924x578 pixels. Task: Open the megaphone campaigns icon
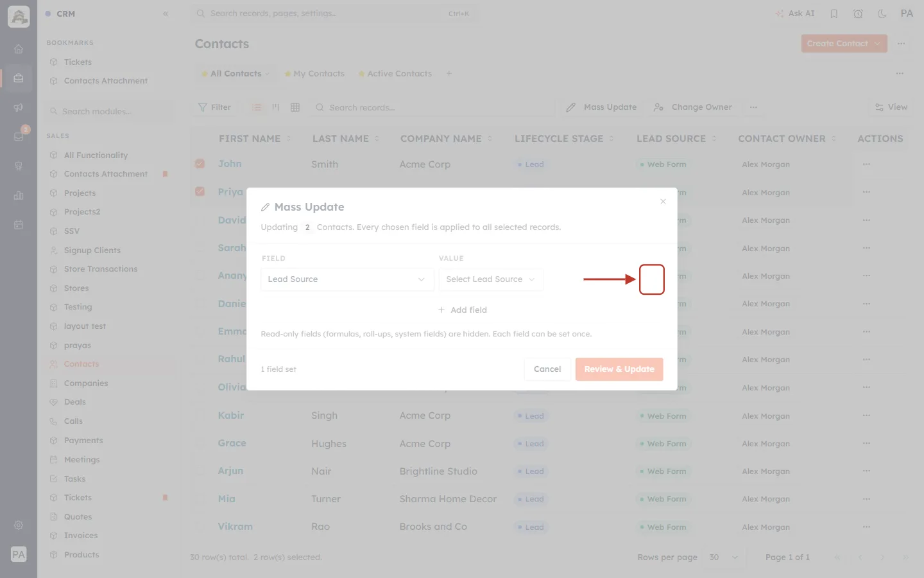pyautogui.click(x=19, y=107)
